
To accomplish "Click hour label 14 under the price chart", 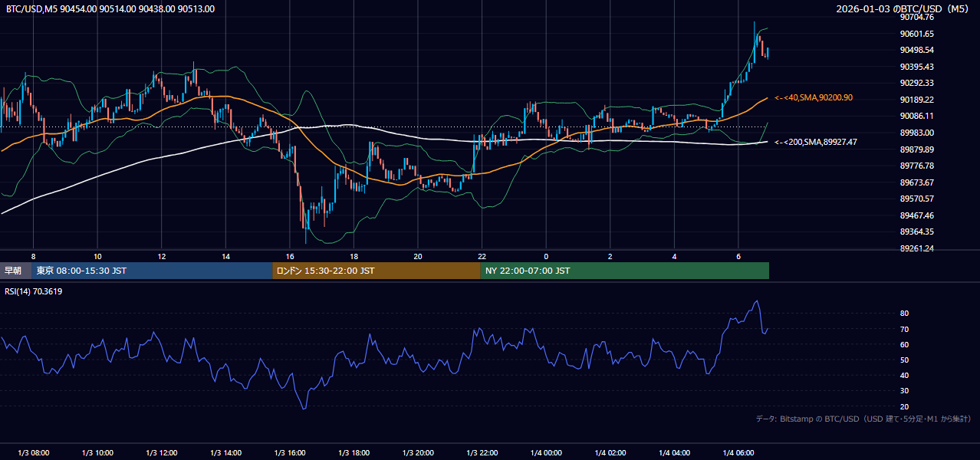I will 225,256.
